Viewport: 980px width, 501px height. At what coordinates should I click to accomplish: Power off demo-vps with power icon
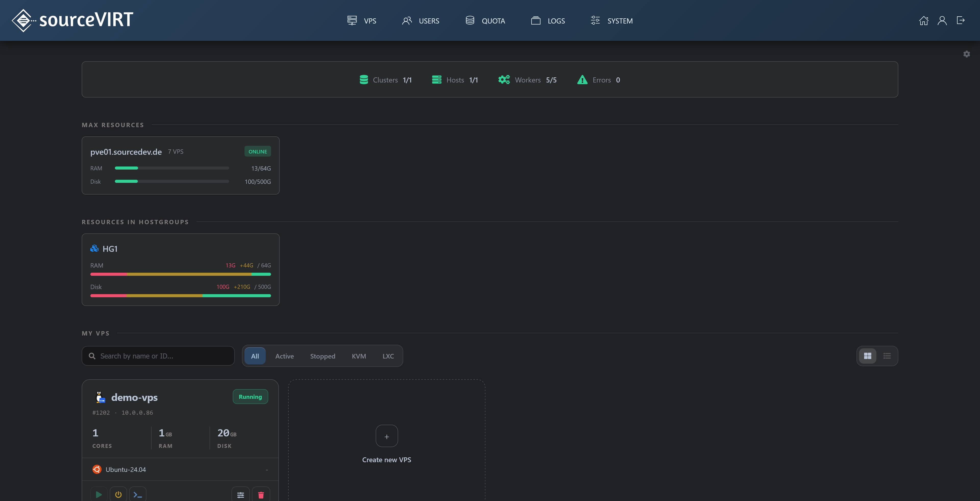pyautogui.click(x=118, y=495)
